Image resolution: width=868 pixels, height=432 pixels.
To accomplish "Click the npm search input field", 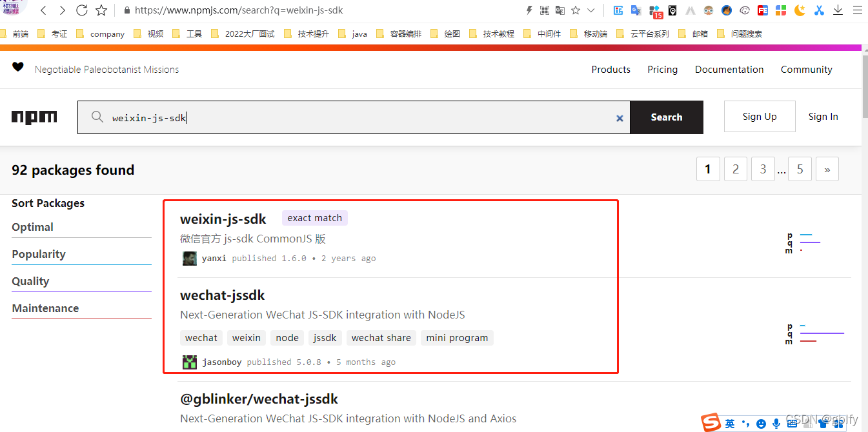I will (x=354, y=117).
